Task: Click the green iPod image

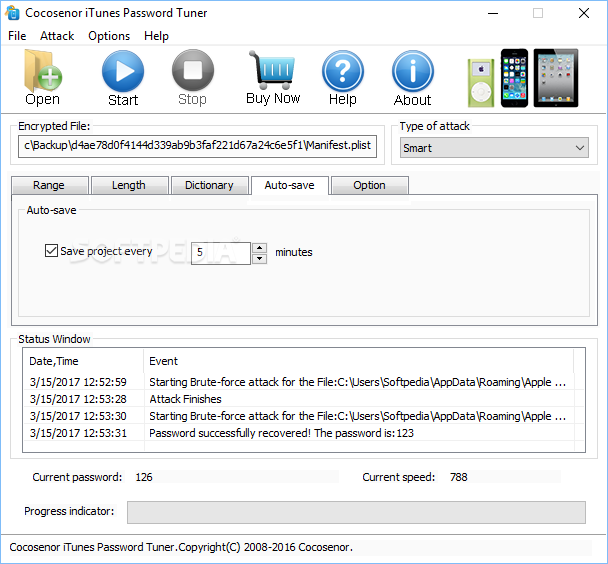Action: [x=481, y=83]
